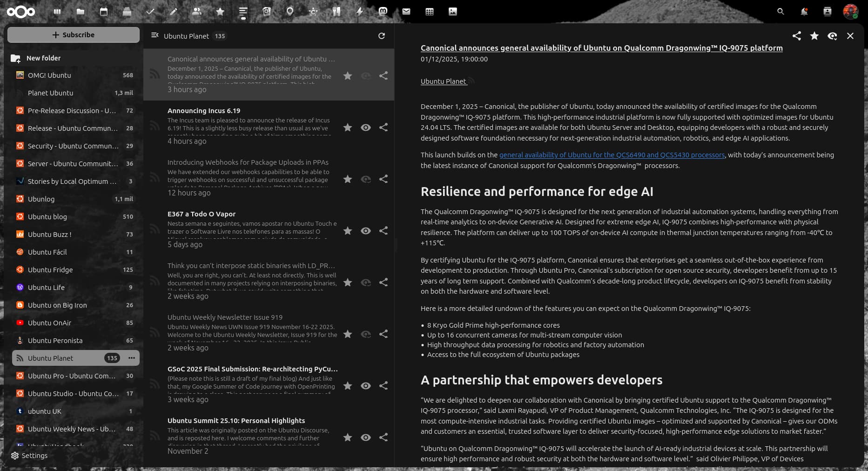
Task: Click the Subscribe button
Action: coord(73,34)
